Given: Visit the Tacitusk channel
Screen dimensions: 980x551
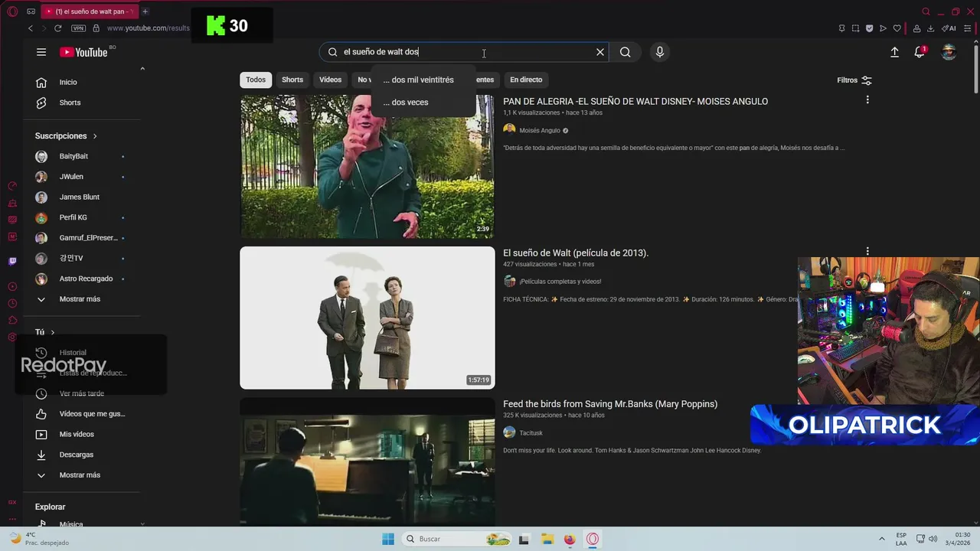Looking at the screenshot, I should (531, 433).
